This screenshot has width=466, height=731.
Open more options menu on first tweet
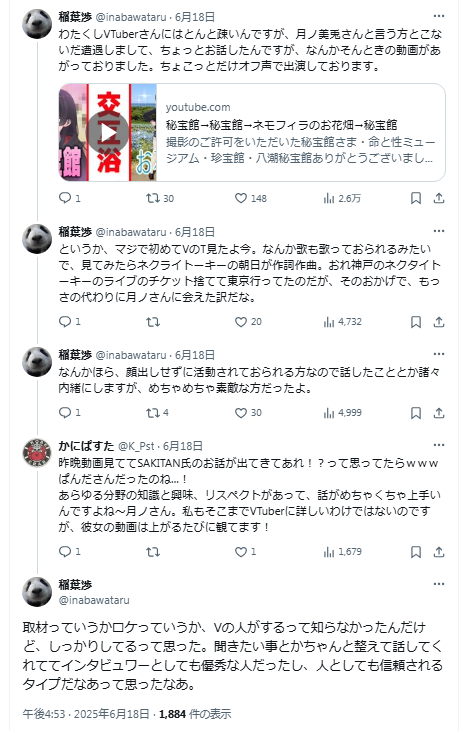click(439, 16)
